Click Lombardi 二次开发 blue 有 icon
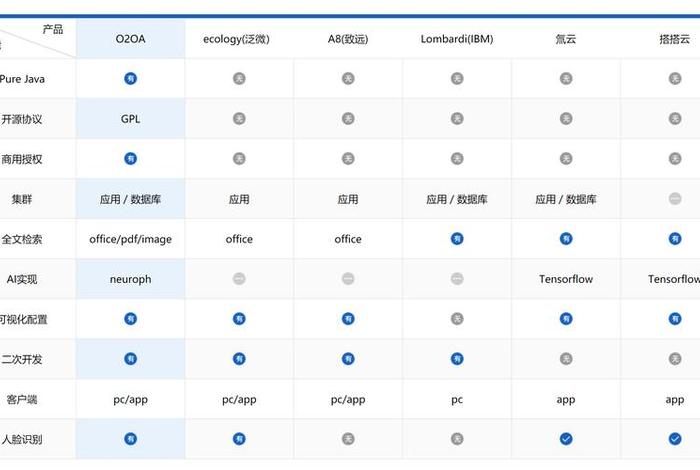The width and height of the screenshot is (700, 470). pyautogui.click(x=457, y=359)
